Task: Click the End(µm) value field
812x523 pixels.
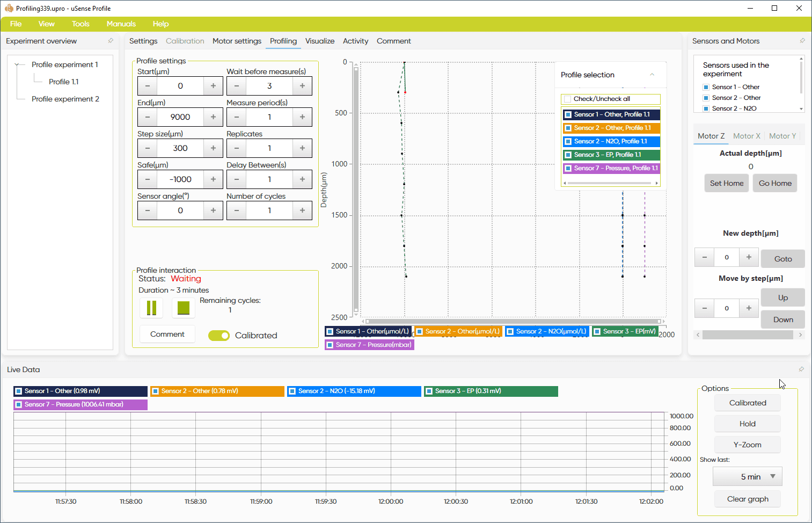Action: pos(180,117)
